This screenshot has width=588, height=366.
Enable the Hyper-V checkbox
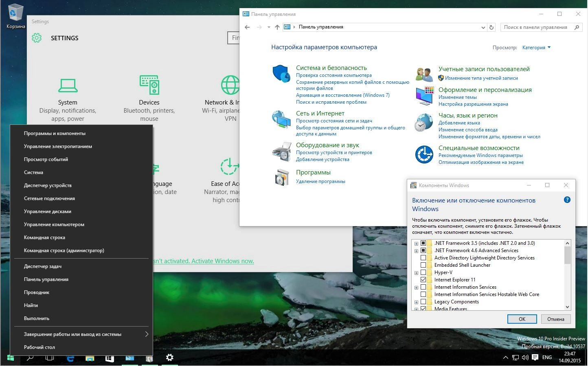coord(423,272)
